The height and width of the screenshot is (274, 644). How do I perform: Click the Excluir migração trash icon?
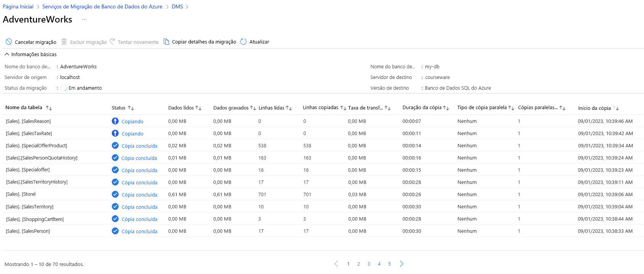pyautogui.click(x=64, y=42)
